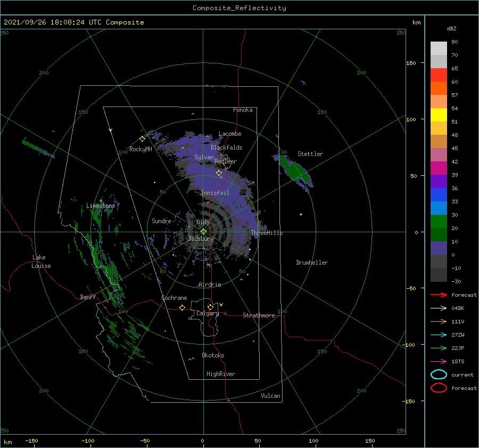The width and height of the screenshot is (479, 448).
Task: Pick the light gray 80 dBZ swatch
Action: pos(439,48)
